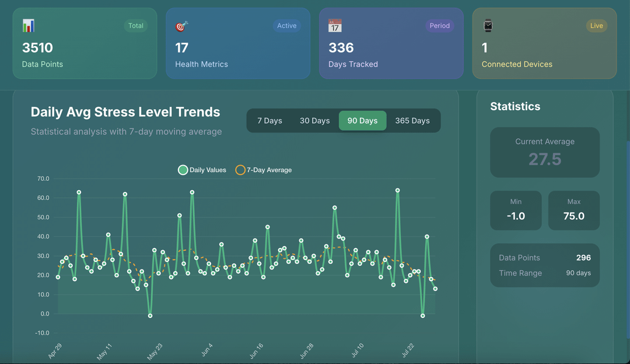Click the Min -1.0 statistic box
The height and width of the screenshot is (364, 630).
[516, 211]
